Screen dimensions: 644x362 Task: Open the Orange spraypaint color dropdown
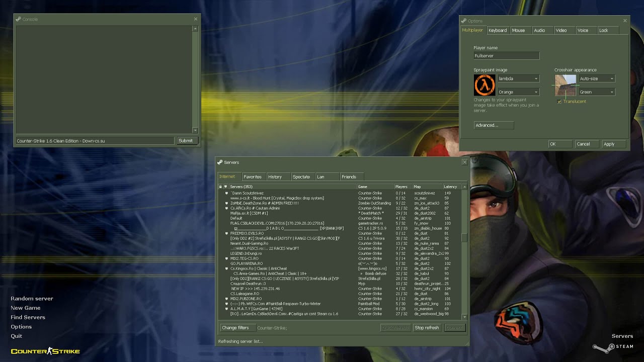click(x=518, y=92)
